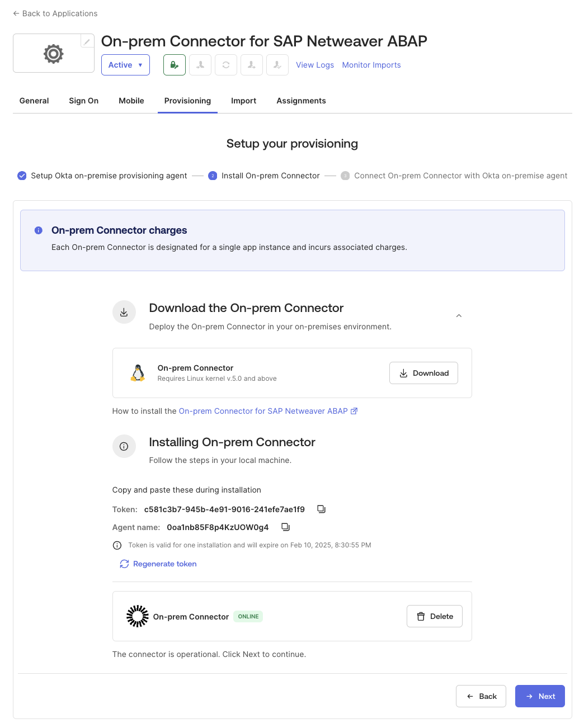Regenerate token
The height and width of the screenshot is (728, 584).
pos(158,564)
